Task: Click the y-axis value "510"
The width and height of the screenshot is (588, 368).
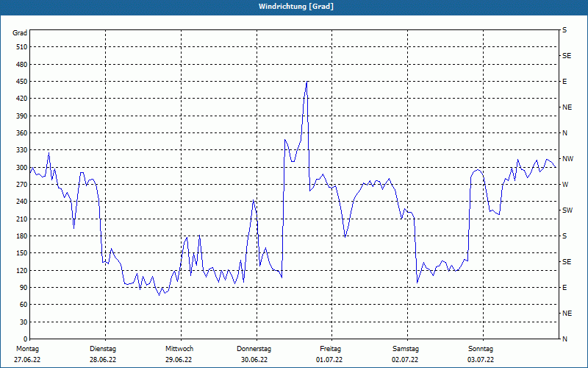Action: (22, 47)
